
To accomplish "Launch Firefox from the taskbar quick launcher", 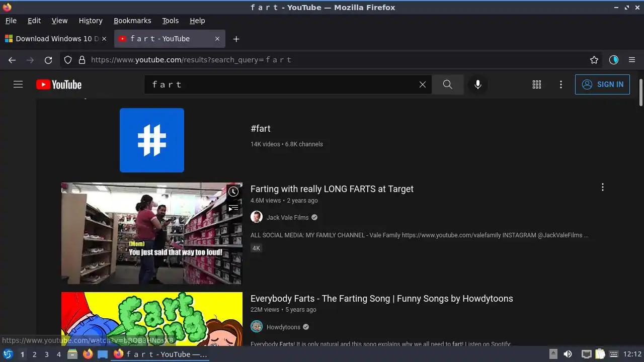I will [x=88, y=354].
